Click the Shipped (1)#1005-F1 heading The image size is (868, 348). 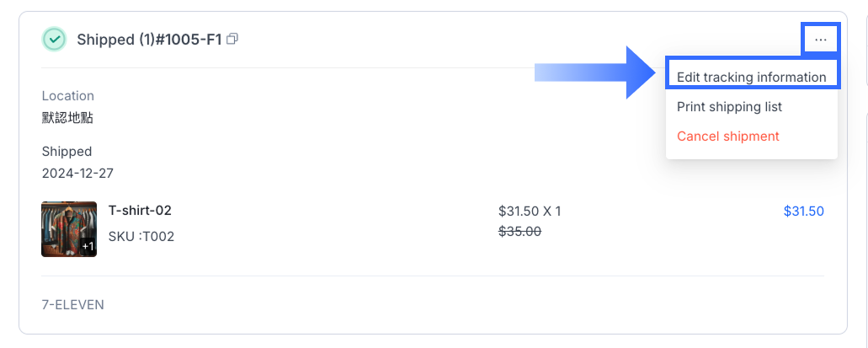coord(149,40)
